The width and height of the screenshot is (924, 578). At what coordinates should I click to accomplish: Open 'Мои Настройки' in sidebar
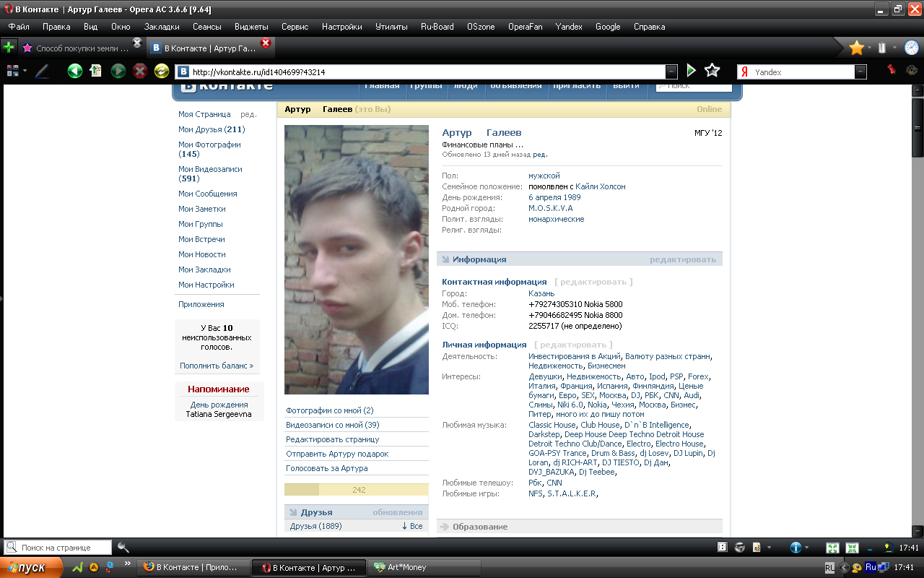pos(206,285)
